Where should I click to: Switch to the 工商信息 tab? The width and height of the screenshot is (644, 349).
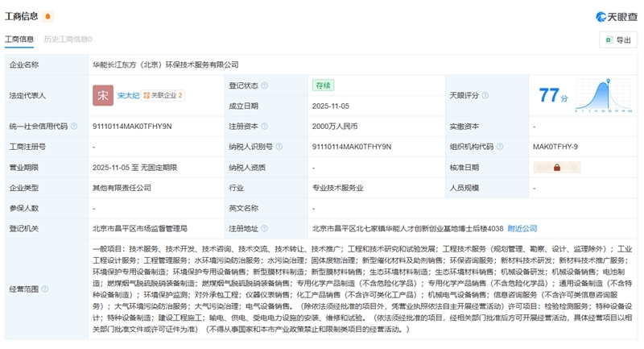click(19, 39)
